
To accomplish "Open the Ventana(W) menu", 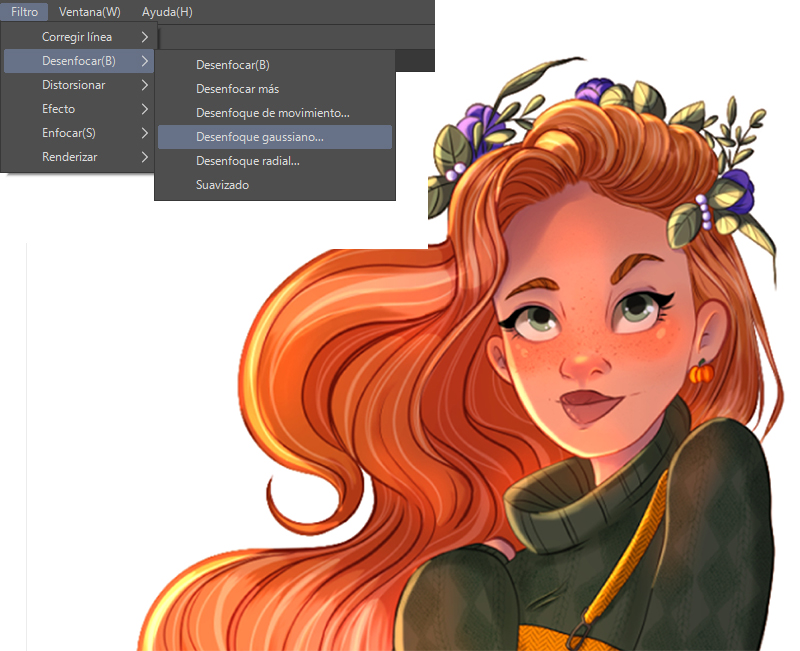I will 89,12.
